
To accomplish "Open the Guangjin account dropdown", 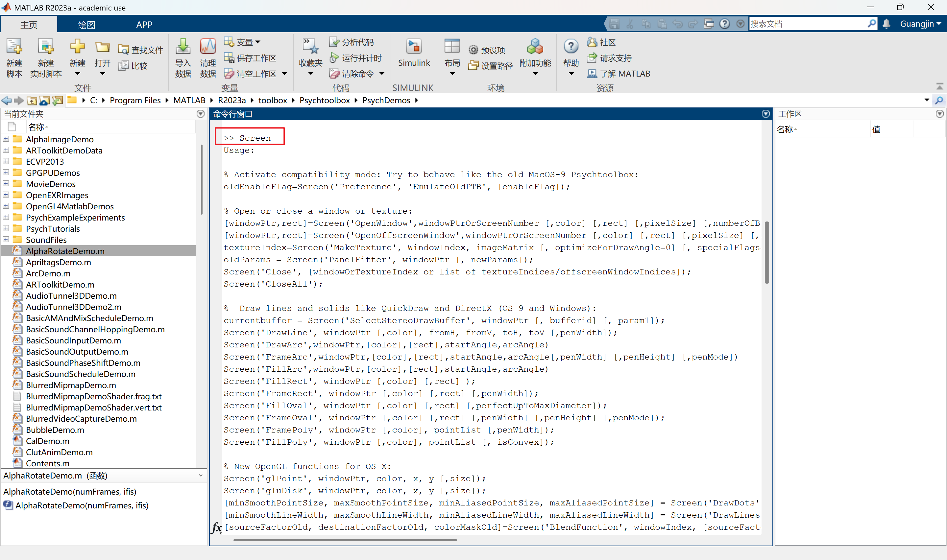I will pyautogui.click(x=920, y=24).
